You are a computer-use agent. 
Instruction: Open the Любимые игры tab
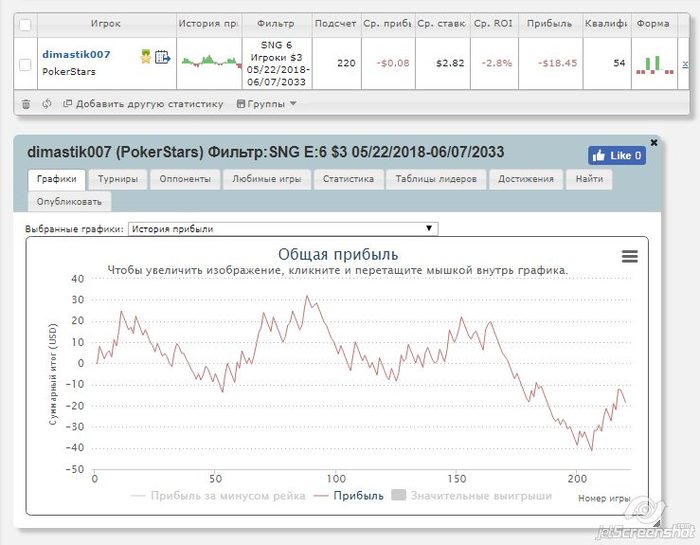pos(267,179)
